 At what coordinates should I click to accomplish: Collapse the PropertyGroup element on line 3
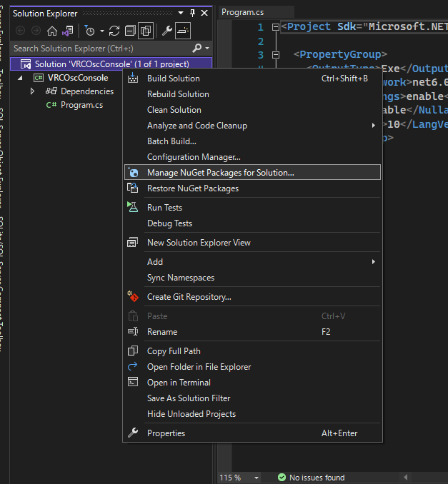point(276,55)
